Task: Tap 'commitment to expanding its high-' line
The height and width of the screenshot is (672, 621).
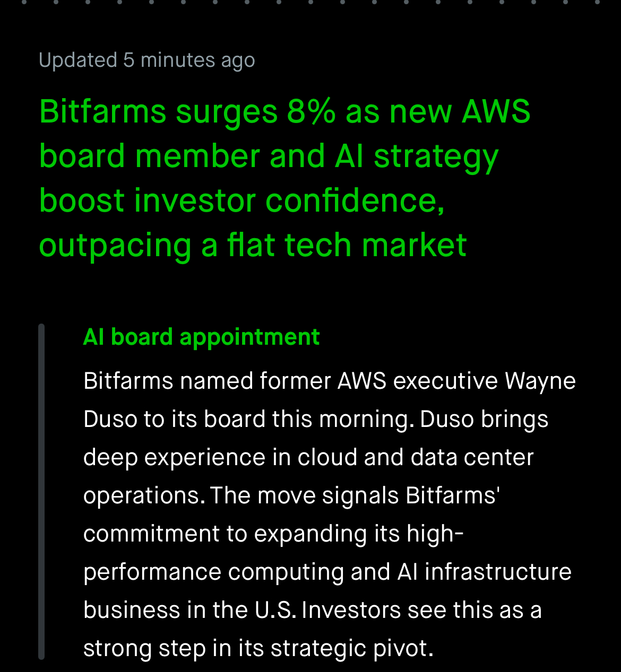Action: pyautogui.click(x=274, y=534)
